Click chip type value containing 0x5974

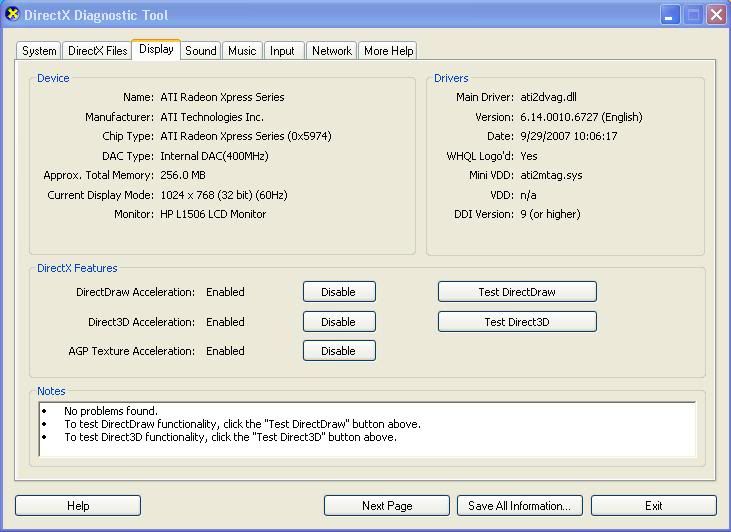(246, 136)
